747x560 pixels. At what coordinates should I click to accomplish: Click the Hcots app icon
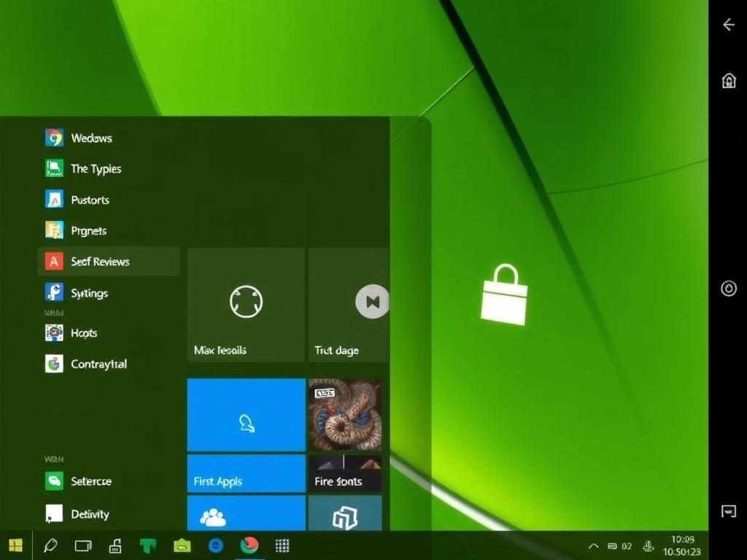click(54, 332)
